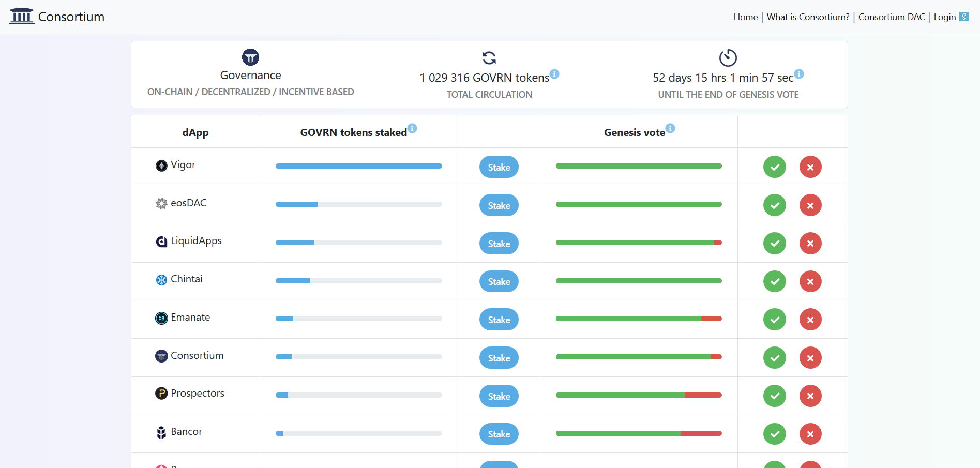Reject Bancor with the red cross
Viewport: 980px width, 468px height.
tap(810, 434)
